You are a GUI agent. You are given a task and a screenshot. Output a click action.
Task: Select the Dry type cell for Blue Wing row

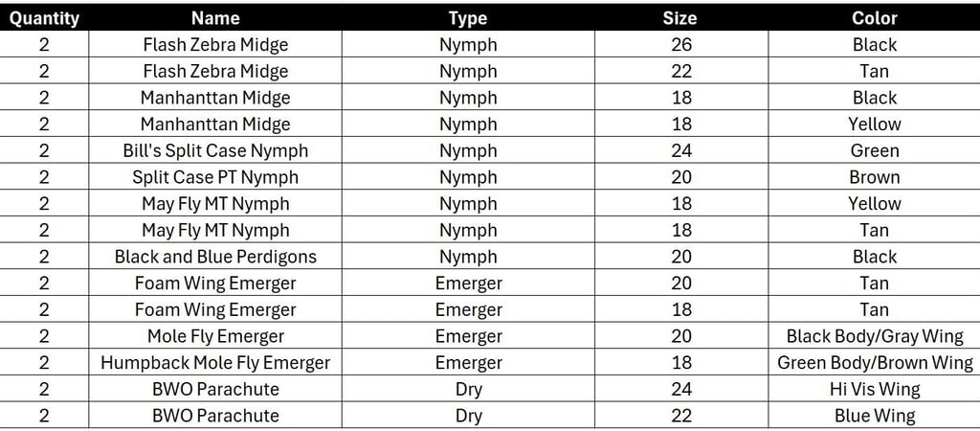468,416
